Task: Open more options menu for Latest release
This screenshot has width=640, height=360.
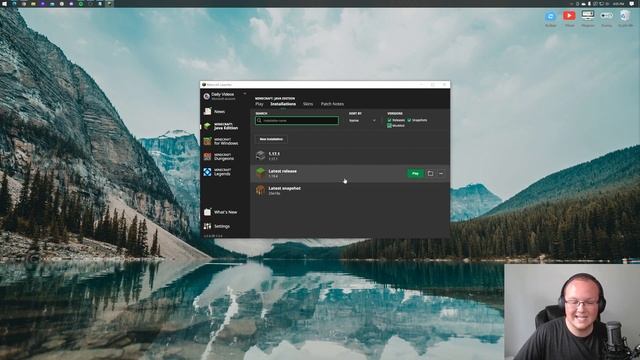Action: 441,173
